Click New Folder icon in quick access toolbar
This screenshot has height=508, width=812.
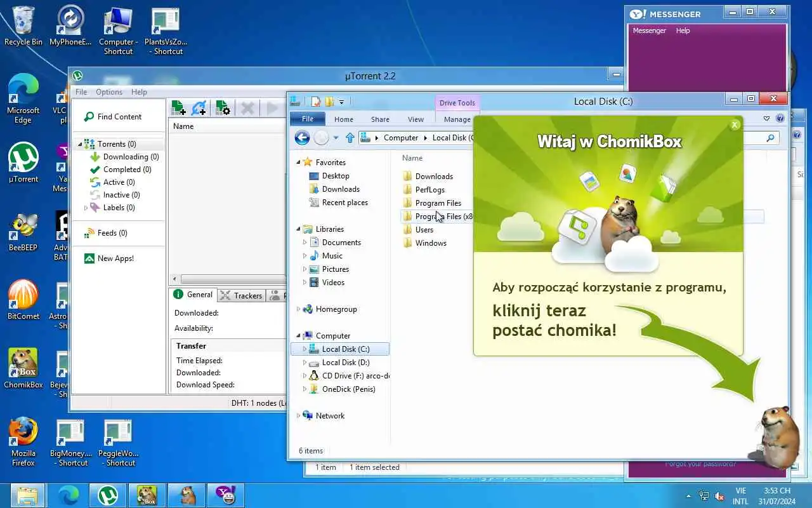point(329,102)
